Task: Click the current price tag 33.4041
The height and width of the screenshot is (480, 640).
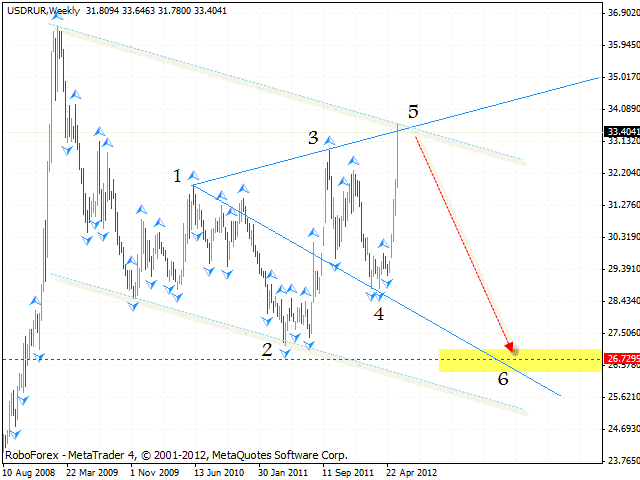Action: click(621, 131)
